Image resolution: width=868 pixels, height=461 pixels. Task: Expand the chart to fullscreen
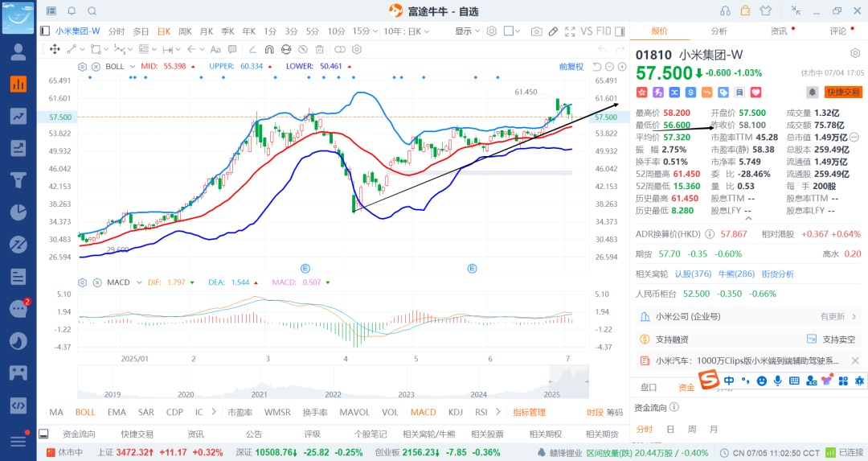pos(570,31)
